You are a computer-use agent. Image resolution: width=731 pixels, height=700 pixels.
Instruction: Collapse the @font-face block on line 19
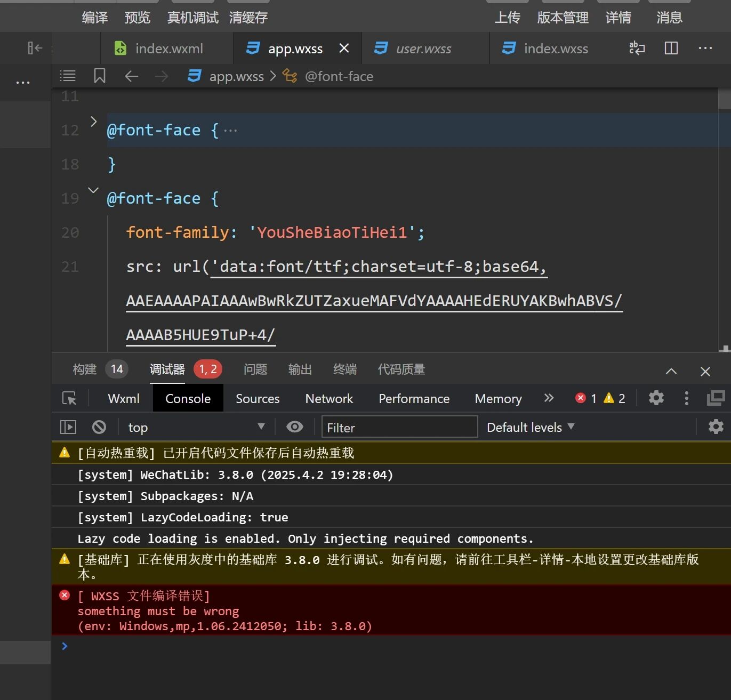pos(93,190)
